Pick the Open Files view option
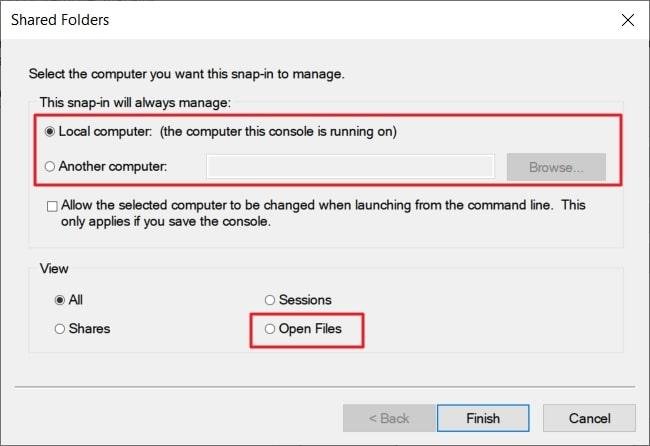This screenshot has width=650, height=446. (x=270, y=328)
